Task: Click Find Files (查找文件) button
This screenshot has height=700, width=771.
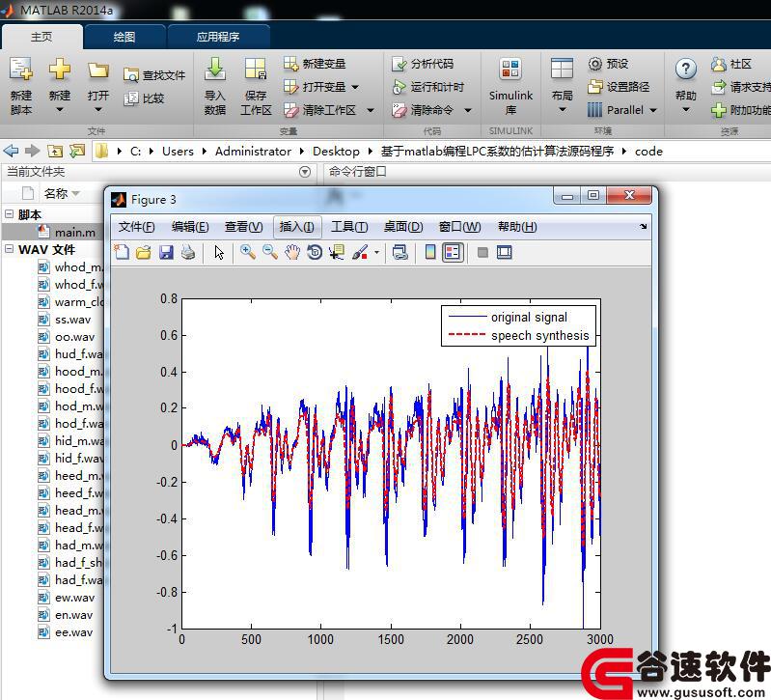Action: click(x=153, y=75)
